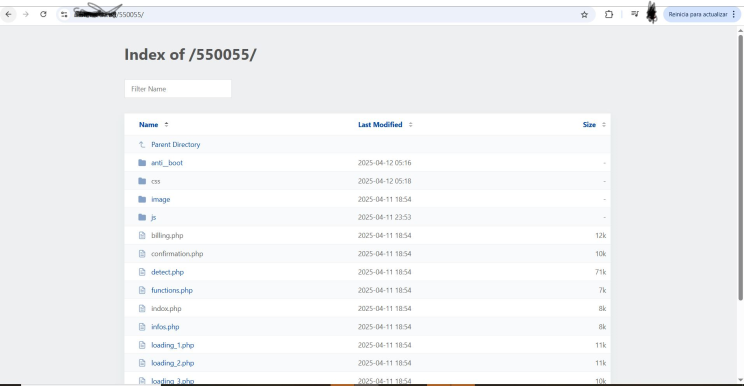The image size is (744, 386).
Task: Reload the page with the refresh icon
Action: click(43, 14)
